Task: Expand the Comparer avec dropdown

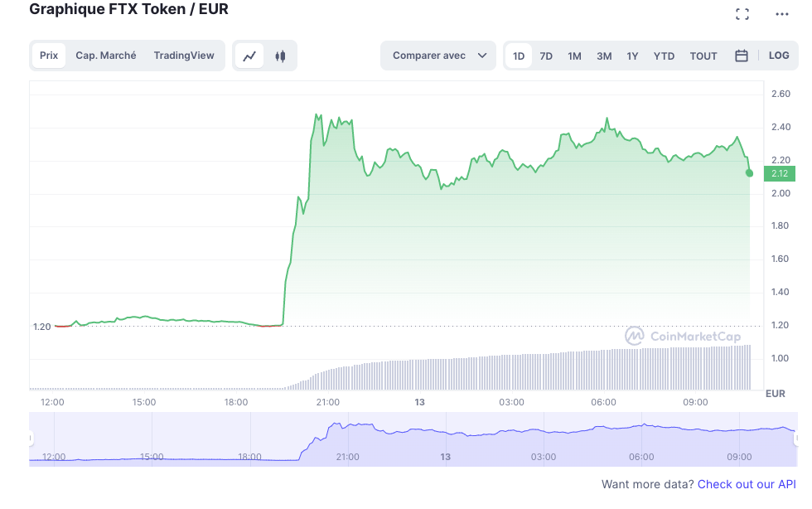Action: coord(438,56)
